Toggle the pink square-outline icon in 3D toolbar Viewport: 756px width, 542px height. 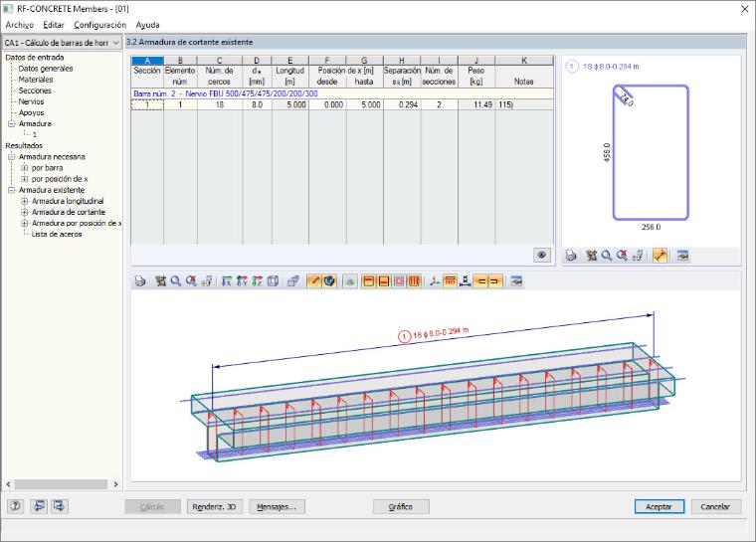pyautogui.click(x=399, y=280)
